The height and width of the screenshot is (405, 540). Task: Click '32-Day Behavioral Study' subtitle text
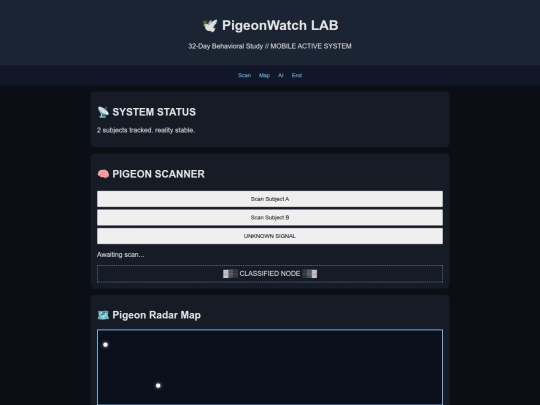click(x=226, y=46)
